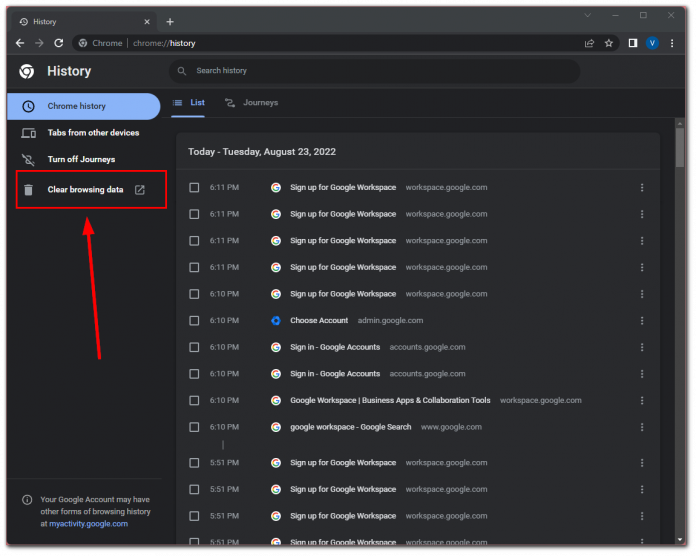696x556 pixels.
Task: Share this page icon in address bar
Action: click(x=589, y=43)
